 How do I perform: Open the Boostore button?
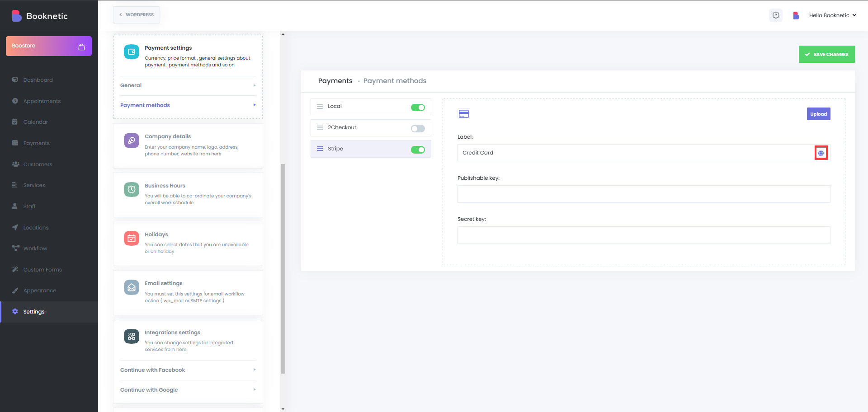coord(49,46)
